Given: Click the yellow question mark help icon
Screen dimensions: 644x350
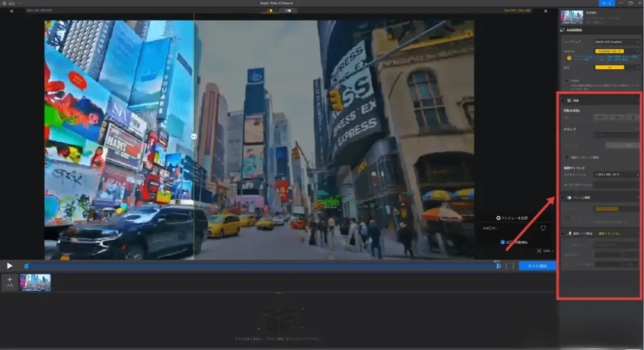Looking at the screenshot, I should pos(569,58).
